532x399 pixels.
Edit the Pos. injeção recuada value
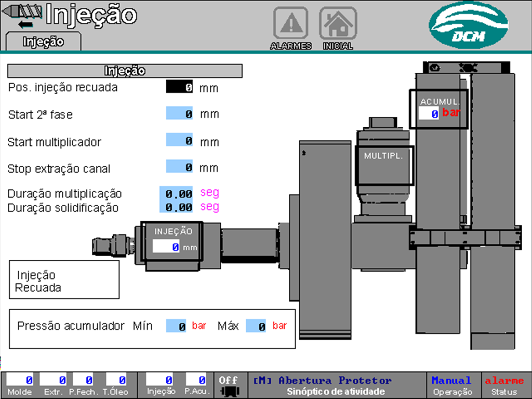point(180,87)
